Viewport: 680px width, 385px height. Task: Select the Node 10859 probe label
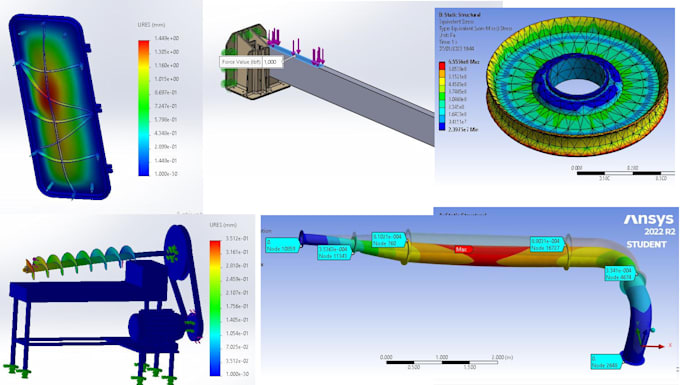[281, 246]
